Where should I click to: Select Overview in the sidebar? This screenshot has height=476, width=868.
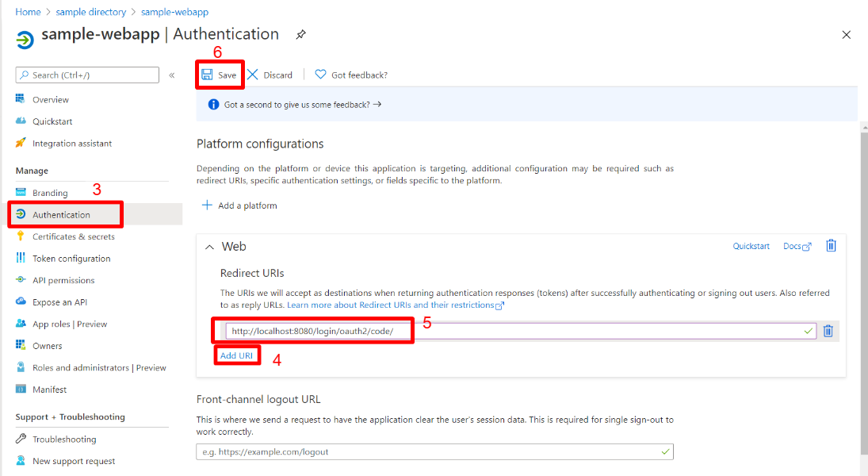tap(52, 99)
